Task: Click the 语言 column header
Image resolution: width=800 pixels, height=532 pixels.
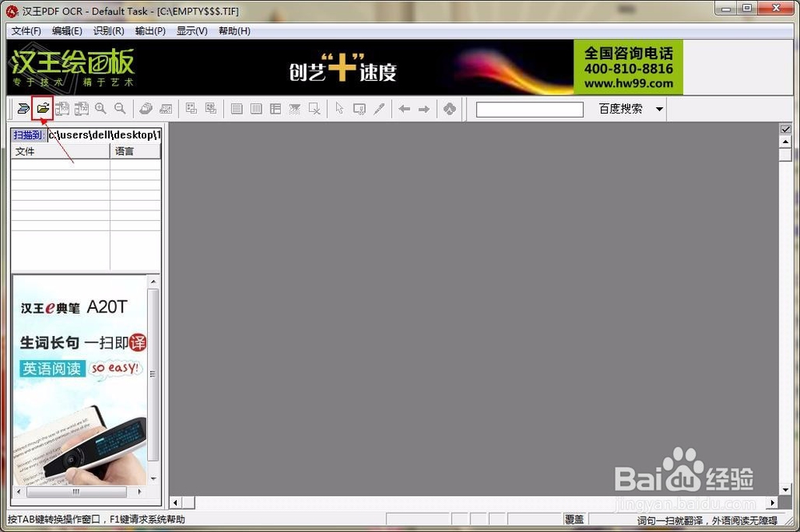Action: click(135, 151)
